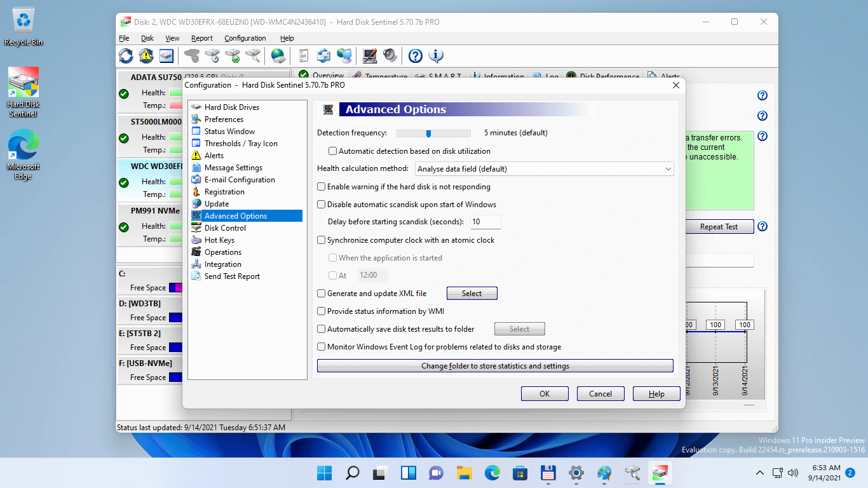This screenshot has height=488, width=868.
Task: Select Message Settings in configuration list
Action: pyautogui.click(x=233, y=168)
